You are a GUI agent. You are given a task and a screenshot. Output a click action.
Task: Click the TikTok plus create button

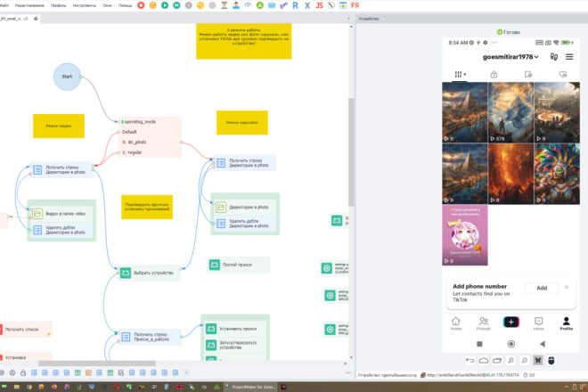(510, 322)
